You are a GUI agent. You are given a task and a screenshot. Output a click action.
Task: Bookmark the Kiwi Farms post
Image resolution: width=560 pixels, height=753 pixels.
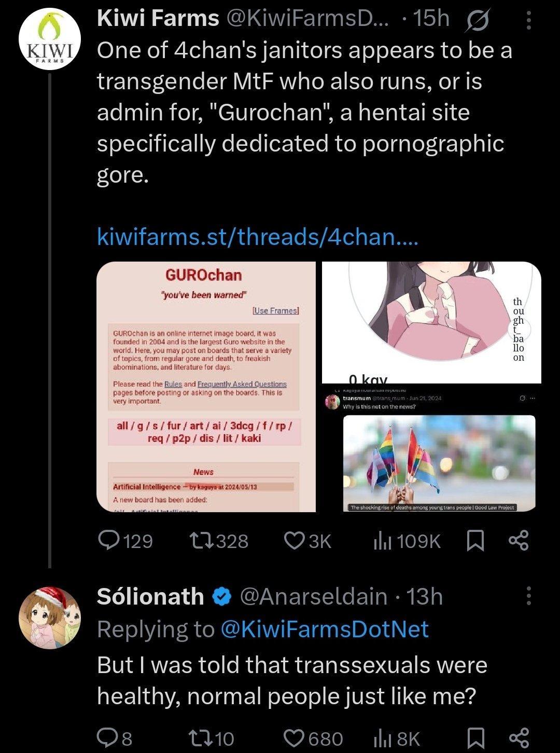(x=475, y=541)
